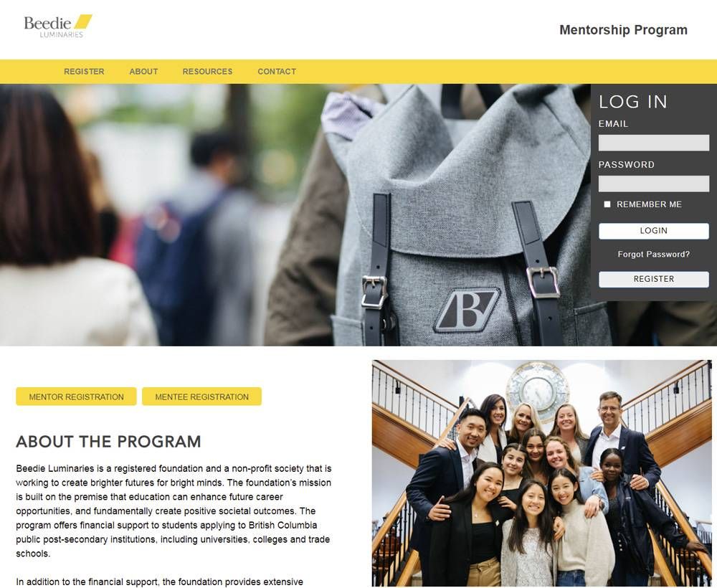The width and height of the screenshot is (717, 588).
Task: Click the backpack hero banner image
Action: 295,215
